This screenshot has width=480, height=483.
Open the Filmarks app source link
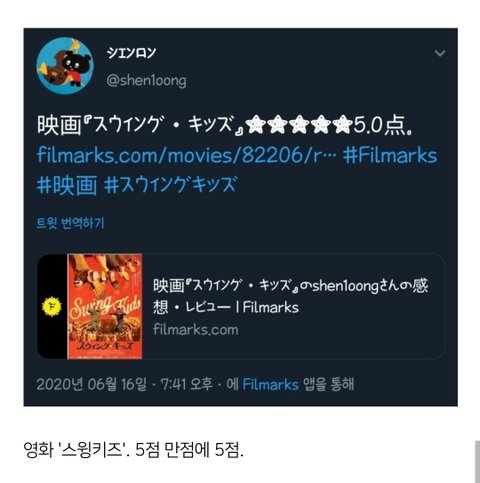click(270, 384)
